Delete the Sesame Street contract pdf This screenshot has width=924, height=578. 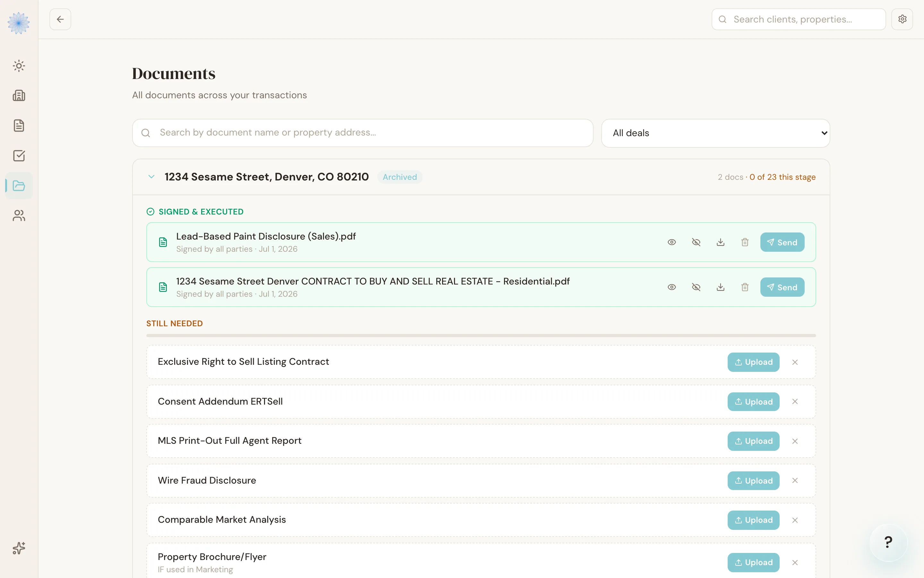745,287
